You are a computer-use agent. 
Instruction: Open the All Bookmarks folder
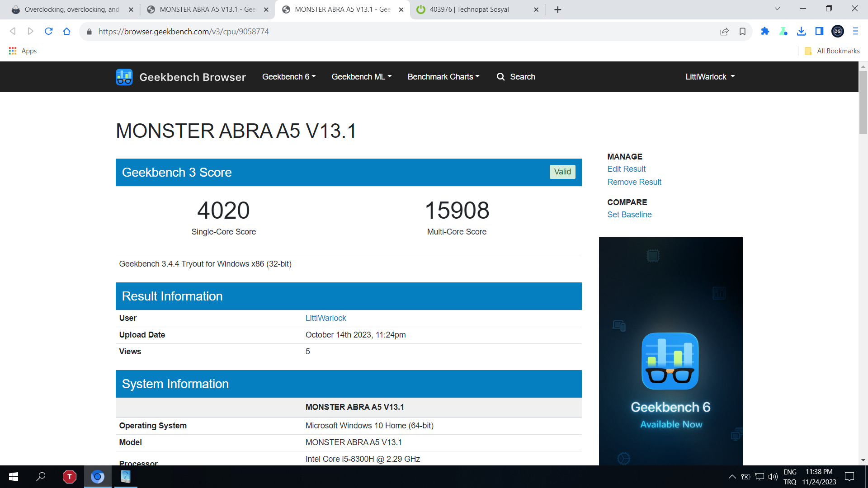[x=832, y=51]
